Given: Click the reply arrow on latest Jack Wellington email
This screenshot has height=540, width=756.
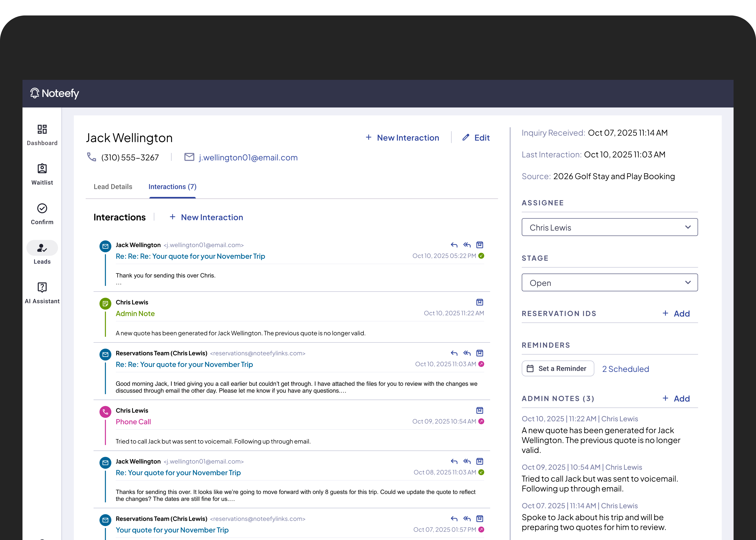Looking at the screenshot, I should (454, 245).
